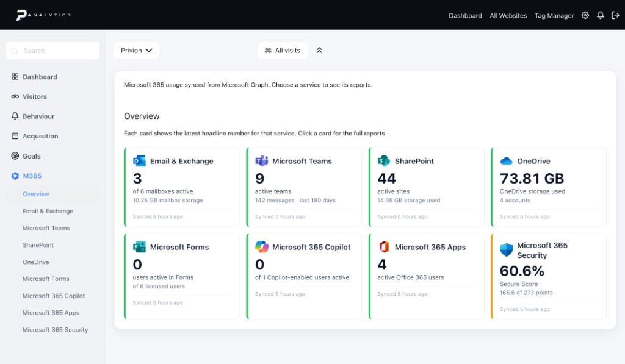This screenshot has height=364, width=625.
Task: Open Microsoft 365 Copilot submenu item
Action: [x=54, y=296]
